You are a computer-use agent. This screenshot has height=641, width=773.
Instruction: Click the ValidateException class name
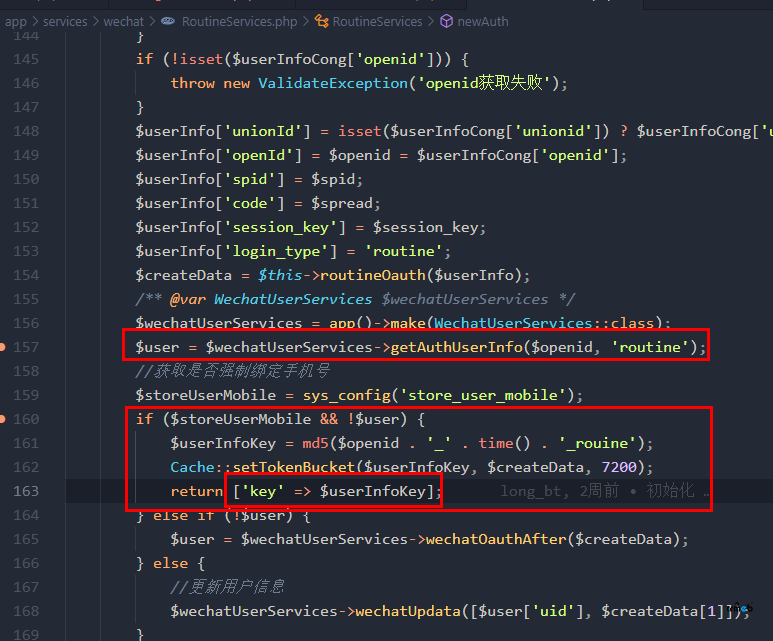click(x=333, y=83)
